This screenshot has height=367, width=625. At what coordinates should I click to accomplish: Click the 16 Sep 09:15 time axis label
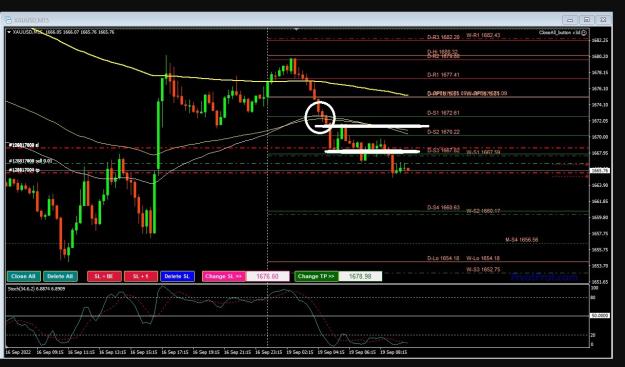(x=49, y=352)
